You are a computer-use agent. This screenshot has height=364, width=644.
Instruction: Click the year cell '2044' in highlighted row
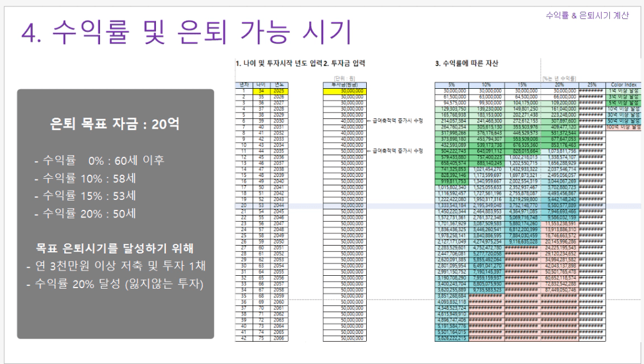(279, 205)
